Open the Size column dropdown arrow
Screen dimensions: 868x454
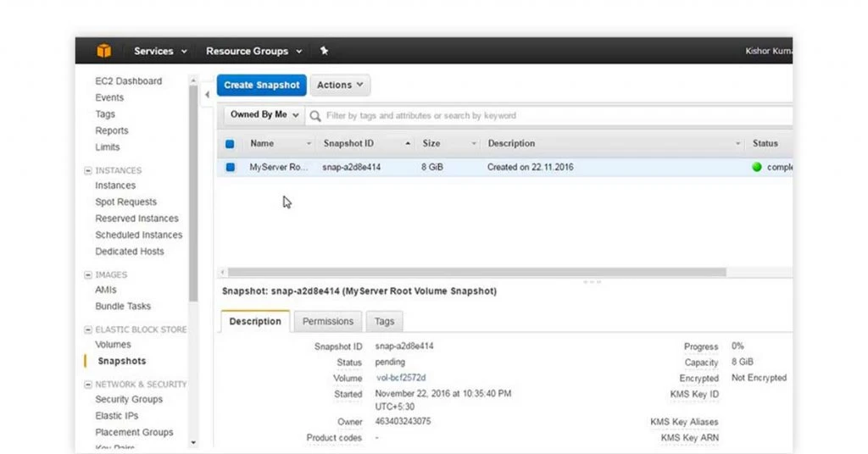coord(474,144)
